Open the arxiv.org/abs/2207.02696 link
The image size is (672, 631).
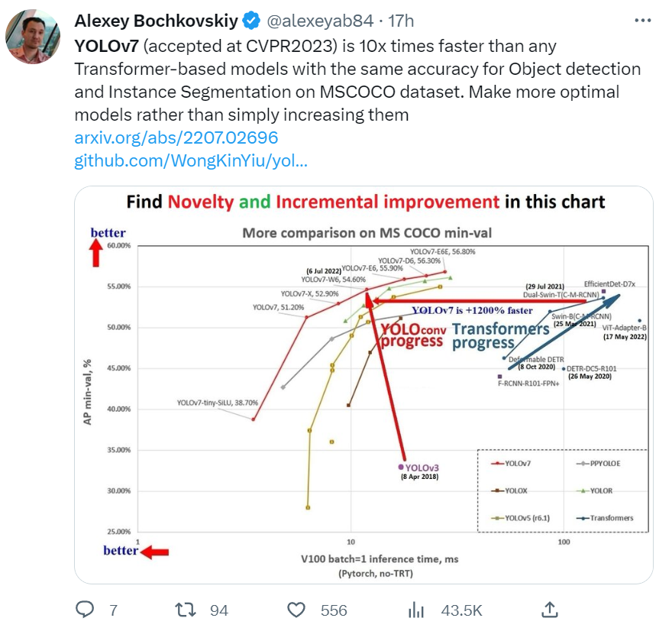click(176, 138)
